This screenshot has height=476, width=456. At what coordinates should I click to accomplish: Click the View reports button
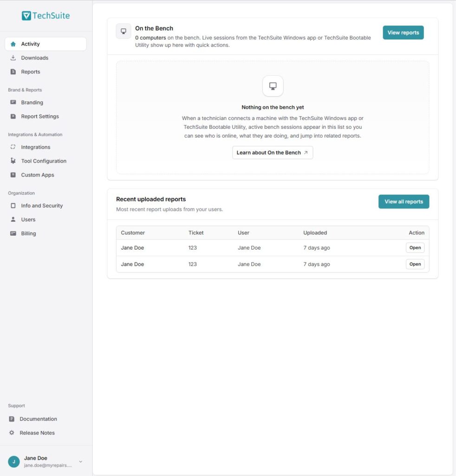click(x=403, y=33)
